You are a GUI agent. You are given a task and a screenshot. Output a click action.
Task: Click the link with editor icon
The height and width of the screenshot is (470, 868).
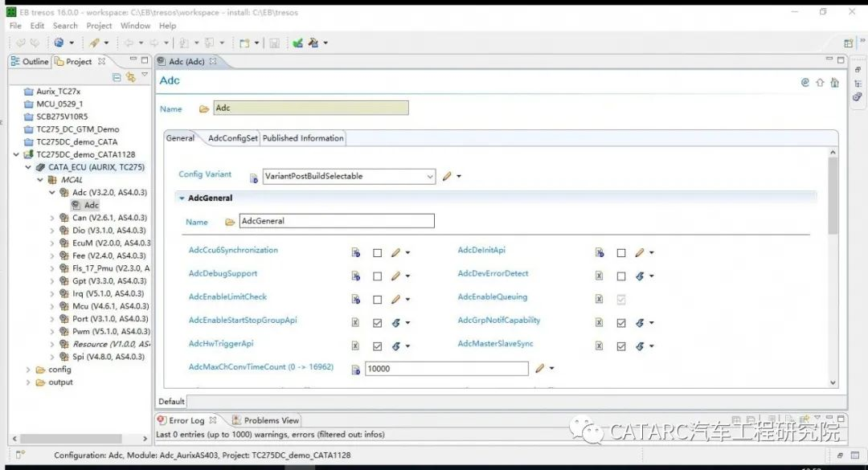[131, 77]
